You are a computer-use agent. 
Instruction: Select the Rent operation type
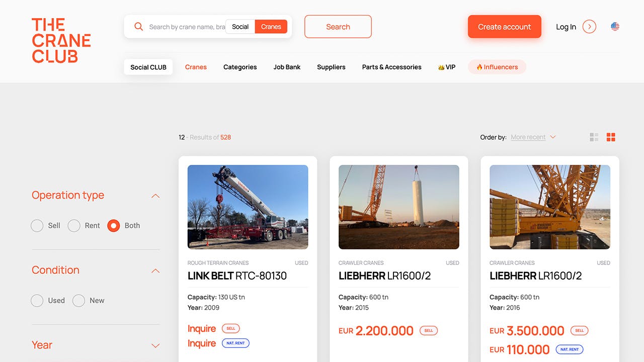click(74, 226)
